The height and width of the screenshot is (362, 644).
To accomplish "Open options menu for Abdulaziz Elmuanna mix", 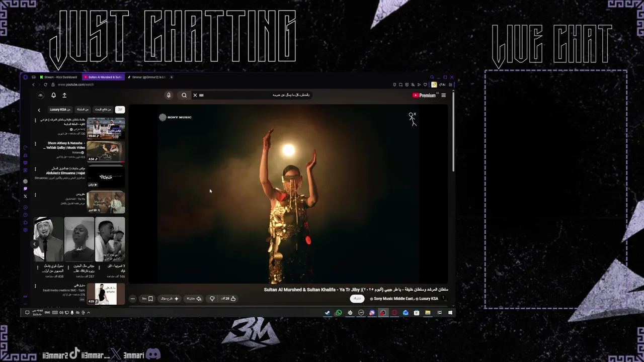I will click(35, 169).
